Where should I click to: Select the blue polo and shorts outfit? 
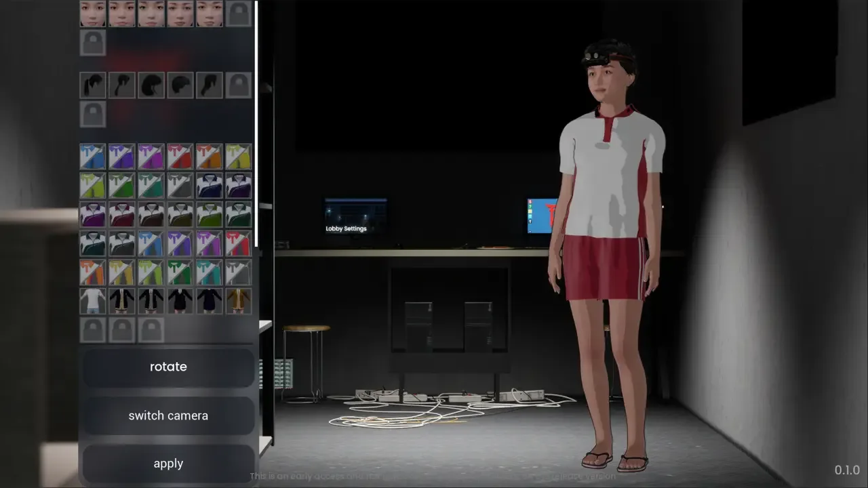93,157
